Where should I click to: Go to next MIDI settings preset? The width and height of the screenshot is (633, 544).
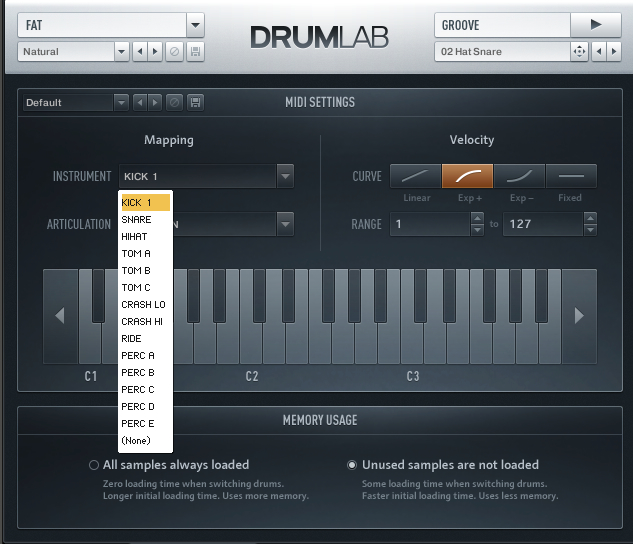(x=155, y=103)
